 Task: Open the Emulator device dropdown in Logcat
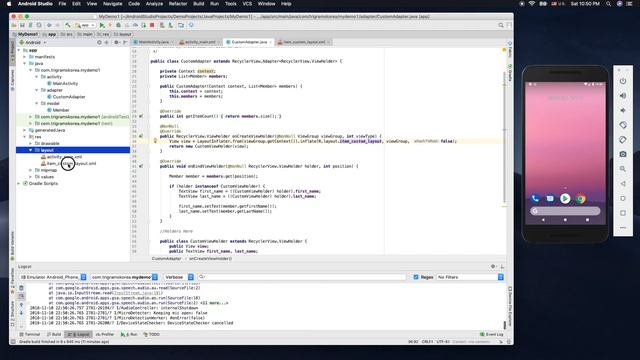coord(53,277)
